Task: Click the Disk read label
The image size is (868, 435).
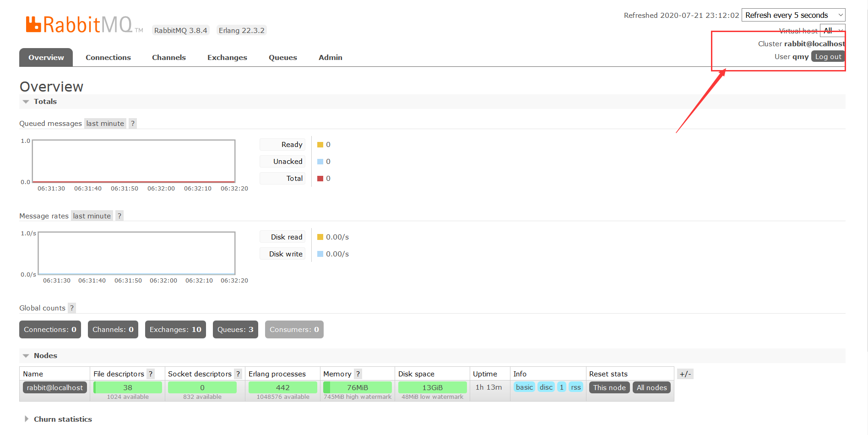Action: tap(282, 237)
